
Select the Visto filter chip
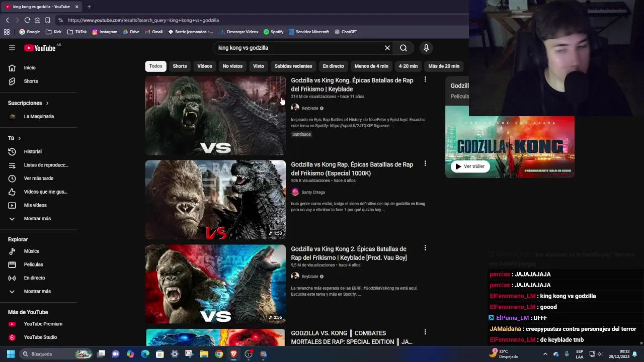(x=259, y=66)
